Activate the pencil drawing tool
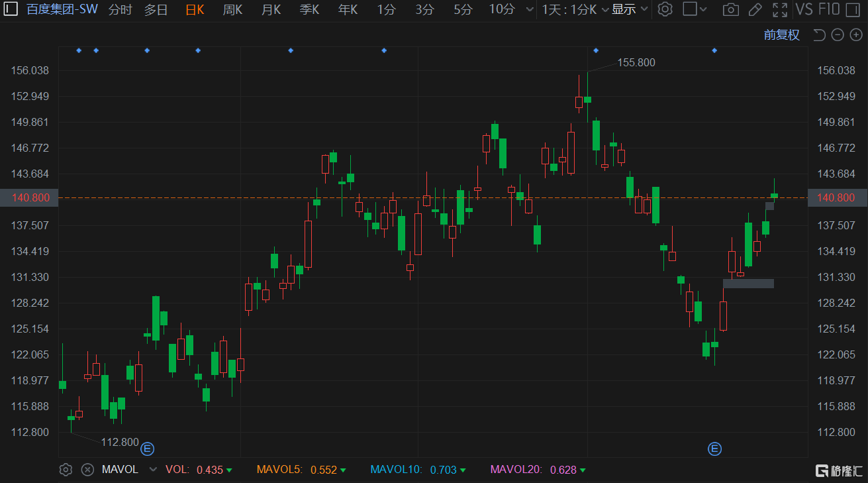The height and width of the screenshot is (483, 868). [755, 9]
